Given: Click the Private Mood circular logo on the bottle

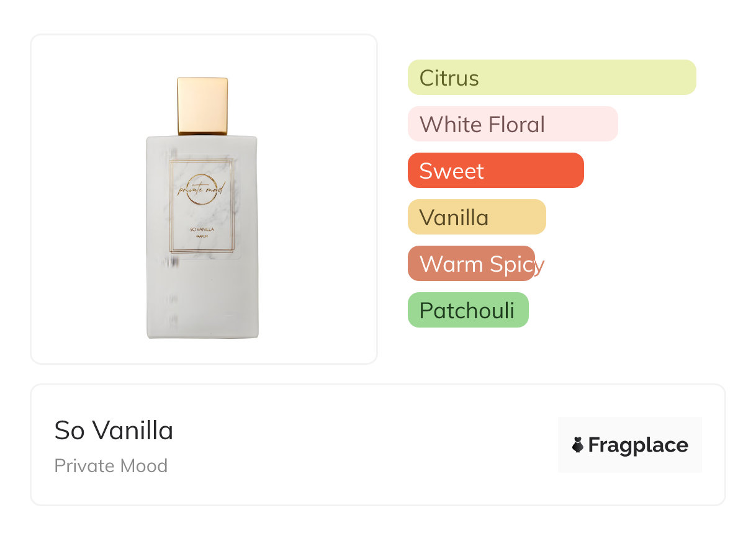Looking at the screenshot, I should tap(202, 188).
